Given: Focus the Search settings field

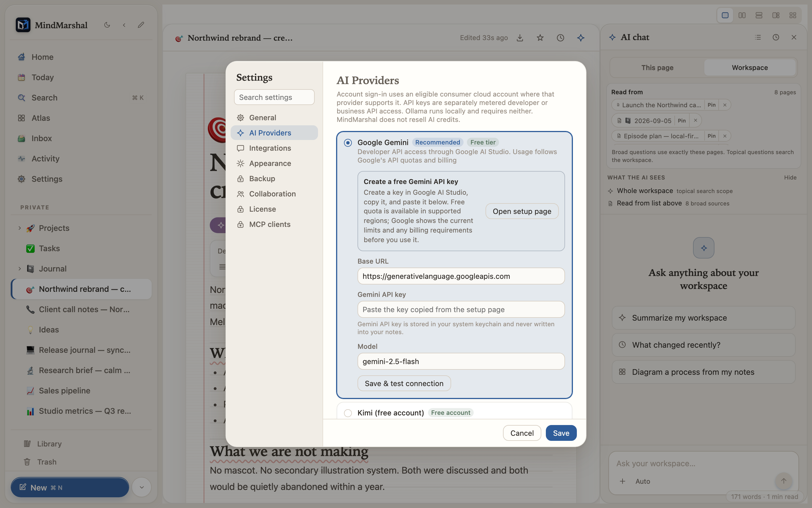Looking at the screenshot, I should pyautogui.click(x=274, y=97).
